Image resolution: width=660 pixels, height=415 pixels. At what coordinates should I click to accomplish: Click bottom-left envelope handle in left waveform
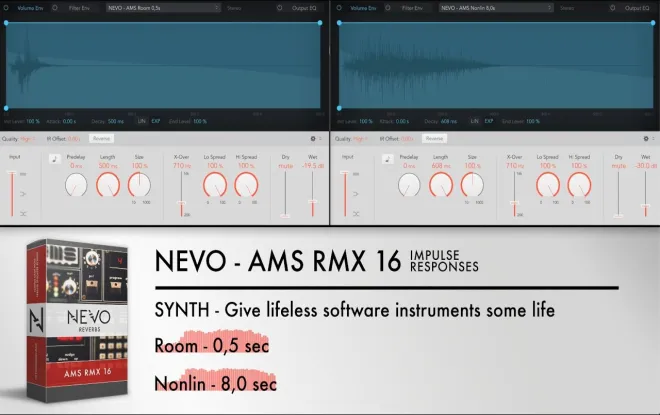(x=6, y=108)
